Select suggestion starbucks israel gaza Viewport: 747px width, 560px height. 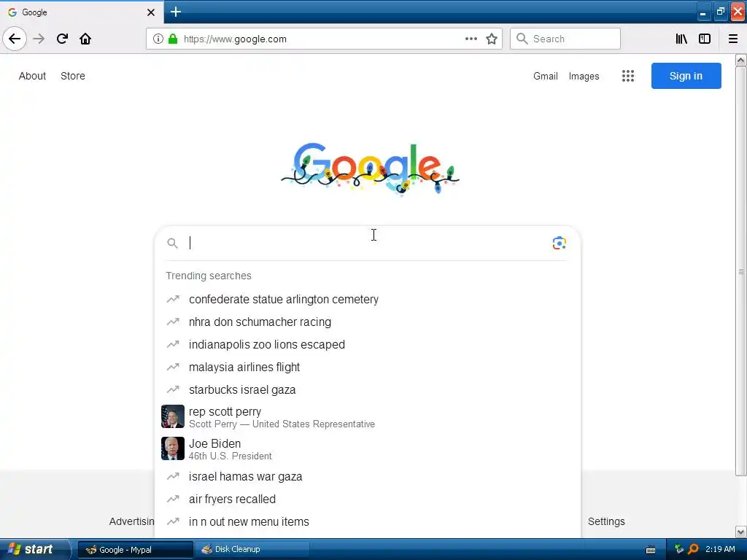[x=367, y=389]
